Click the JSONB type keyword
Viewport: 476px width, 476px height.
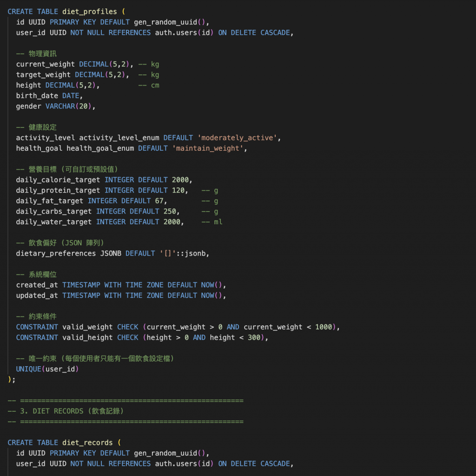click(x=111, y=254)
